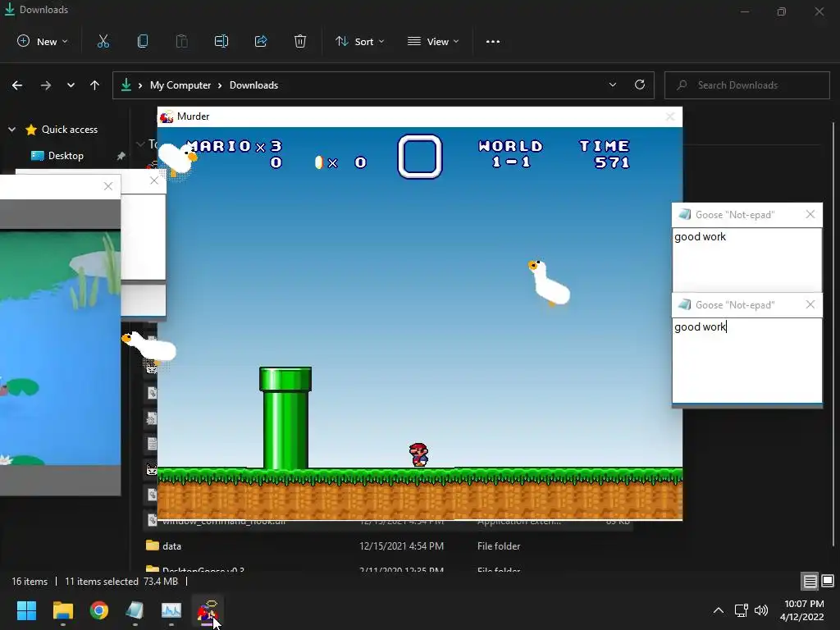
Task: Click text area of lower Not-epad
Action: coord(746,360)
